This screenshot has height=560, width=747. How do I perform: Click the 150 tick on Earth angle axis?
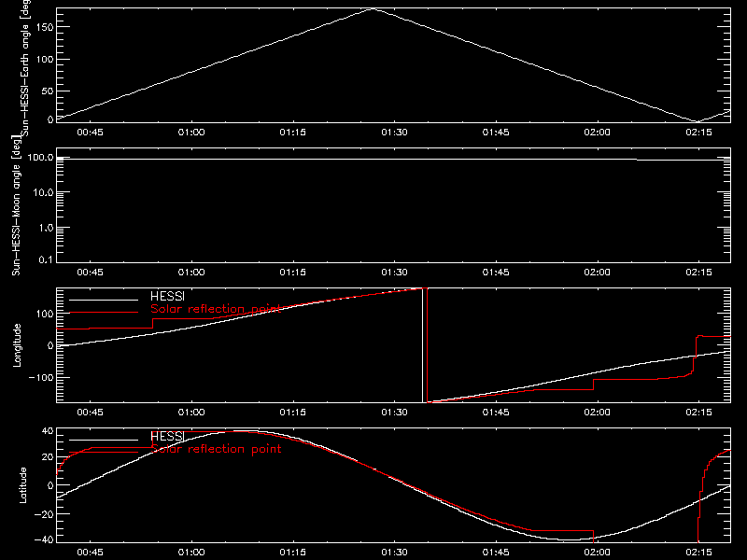pyautogui.click(x=44, y=27)
